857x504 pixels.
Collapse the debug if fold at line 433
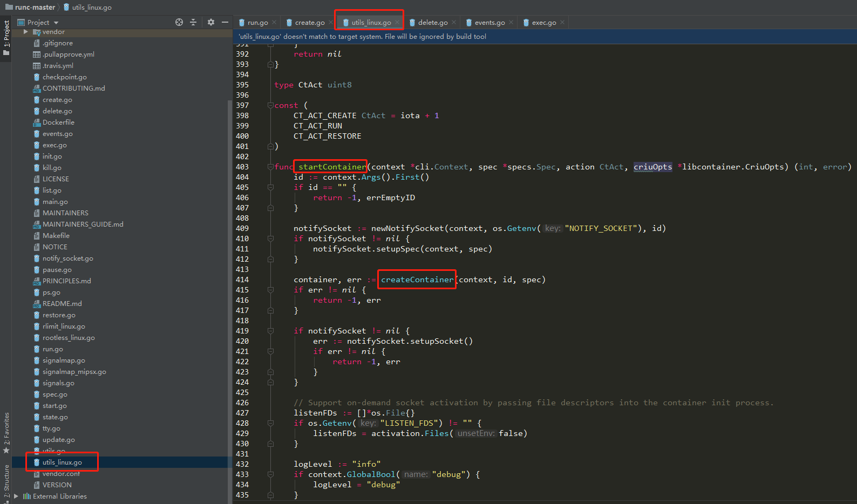click(x=270, y=474)
